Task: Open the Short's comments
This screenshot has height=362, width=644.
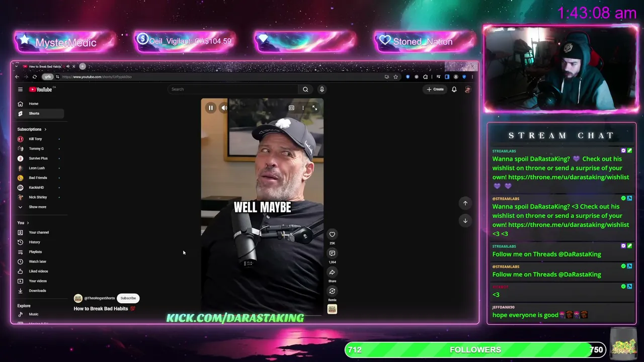Action: pyautogui.click(x=332, y=253)
